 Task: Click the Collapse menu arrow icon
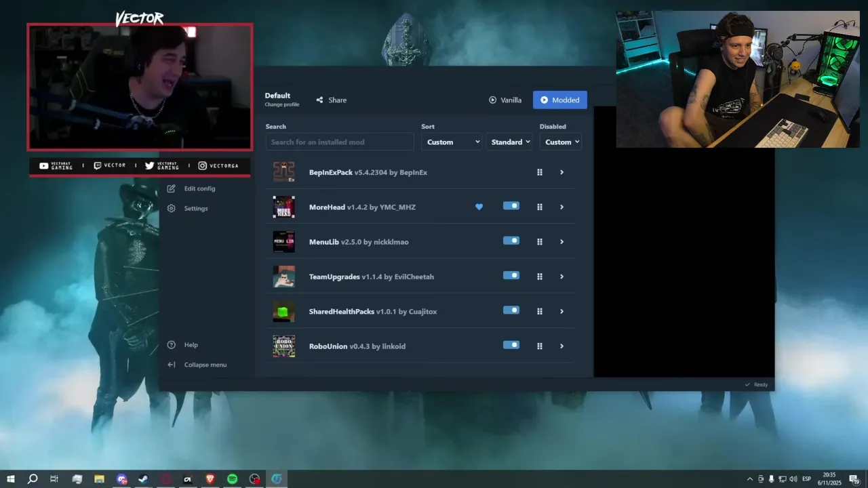pyautogui.click(x=171, y=365)
